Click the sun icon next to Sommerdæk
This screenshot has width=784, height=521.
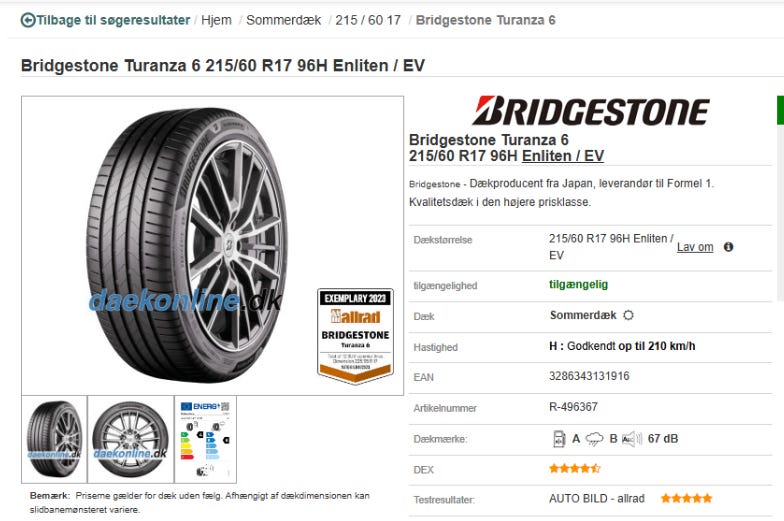tap(628, 315)
